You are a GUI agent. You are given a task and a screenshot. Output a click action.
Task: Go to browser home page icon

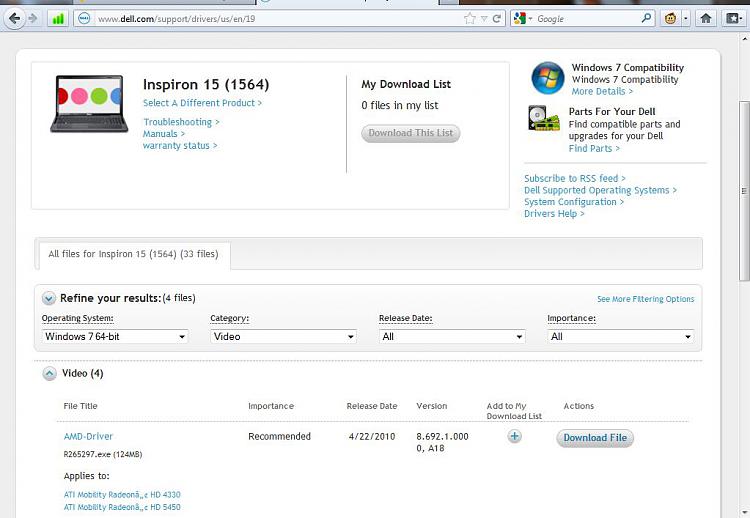(706, 19)
